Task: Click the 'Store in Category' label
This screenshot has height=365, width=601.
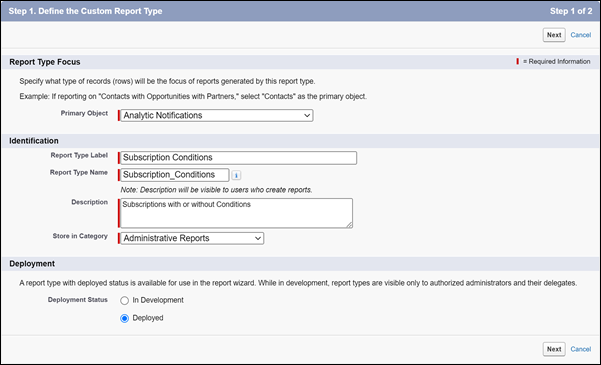Action: pos(80,236)
